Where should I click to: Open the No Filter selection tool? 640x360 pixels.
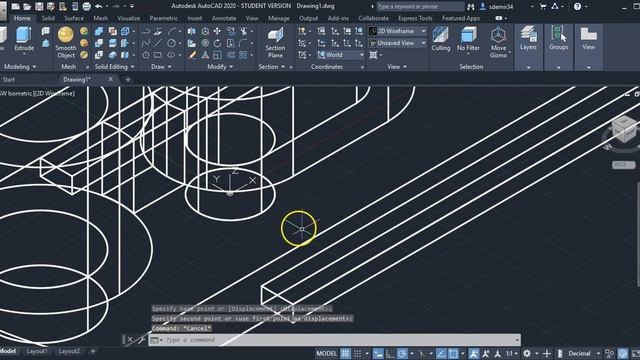[468, 39]
